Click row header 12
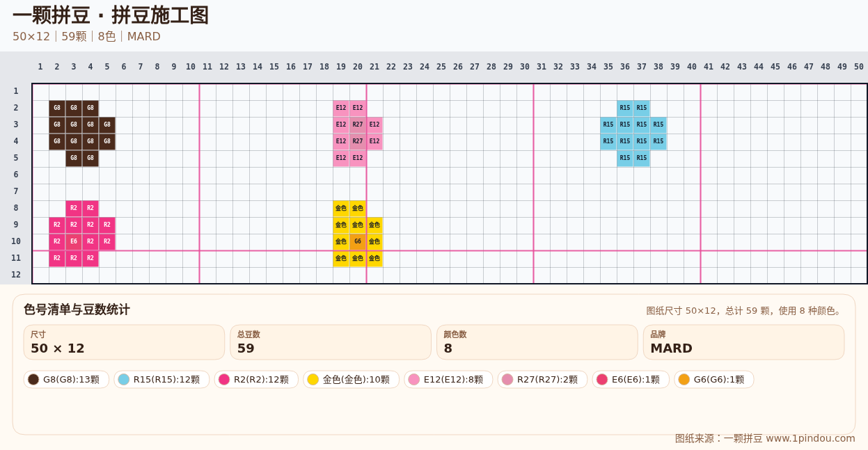The height and width of the screenshot is (450, 868). tap(16, 275)
